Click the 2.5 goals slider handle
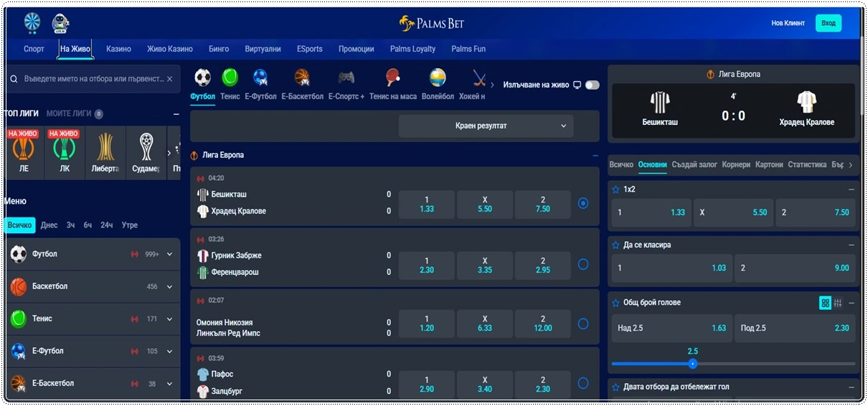The width and height of the screenshot is (868, 406). 692,364
